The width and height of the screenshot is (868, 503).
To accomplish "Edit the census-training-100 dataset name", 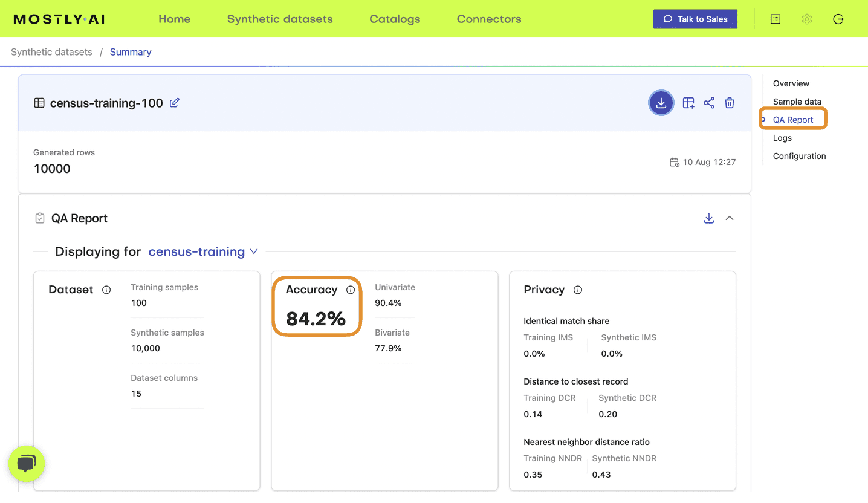I will [175, 103].
